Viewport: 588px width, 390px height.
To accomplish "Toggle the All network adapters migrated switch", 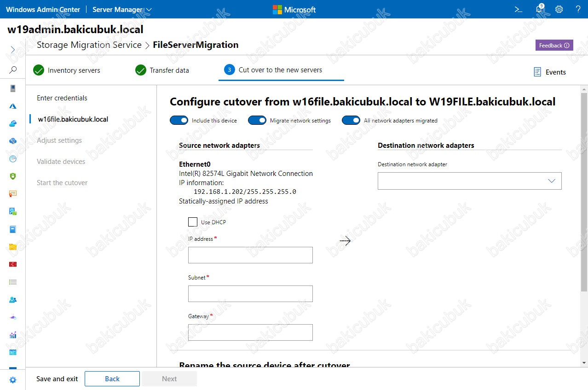I will tap(351, 120).
